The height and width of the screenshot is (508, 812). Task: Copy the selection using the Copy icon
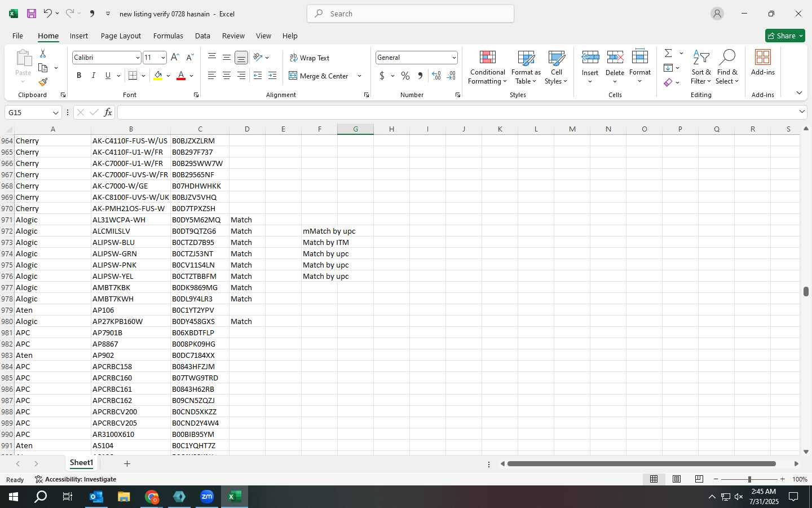[43, 68]
